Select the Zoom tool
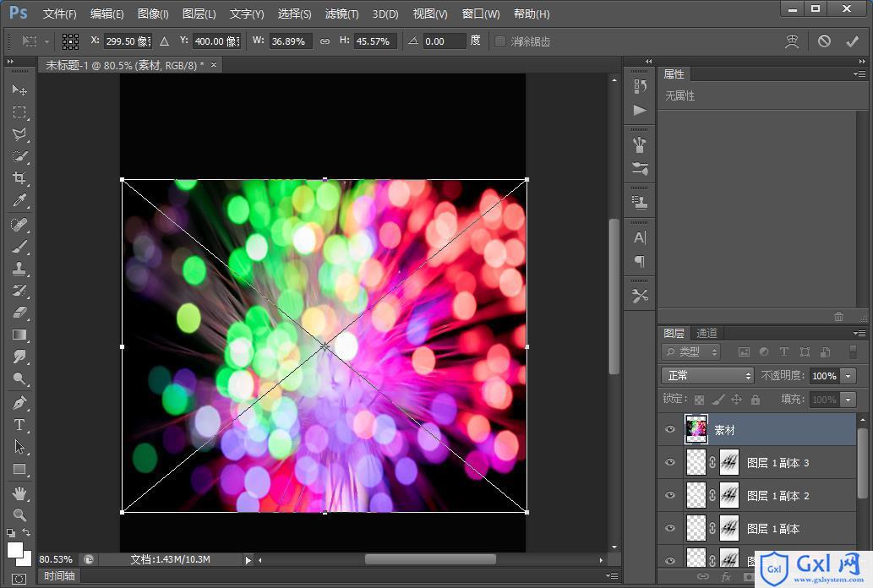 19,515
